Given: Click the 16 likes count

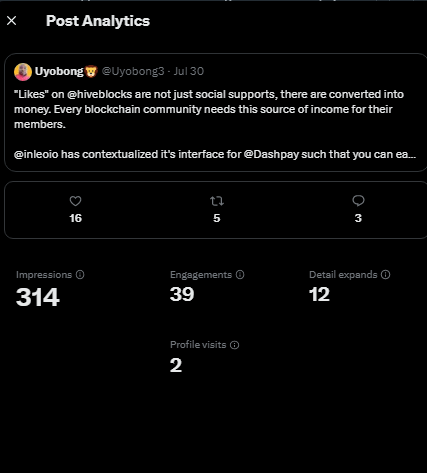Looking at the screenshot, I should tap(75, 218).
